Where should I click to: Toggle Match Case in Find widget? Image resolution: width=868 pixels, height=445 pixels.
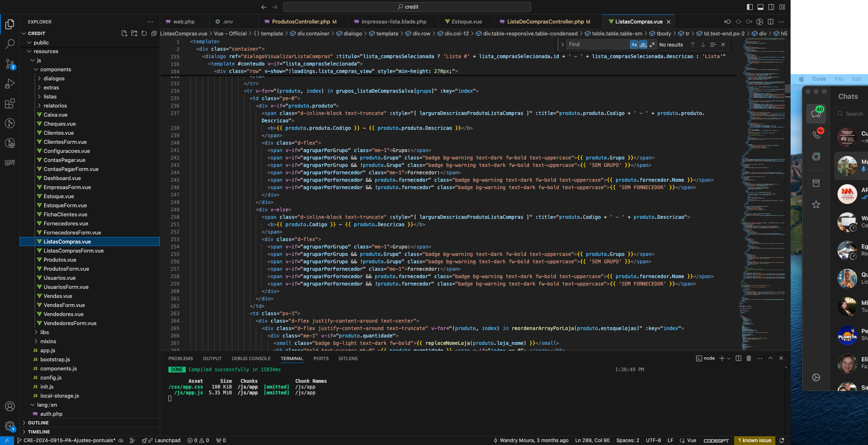(634, 44)
